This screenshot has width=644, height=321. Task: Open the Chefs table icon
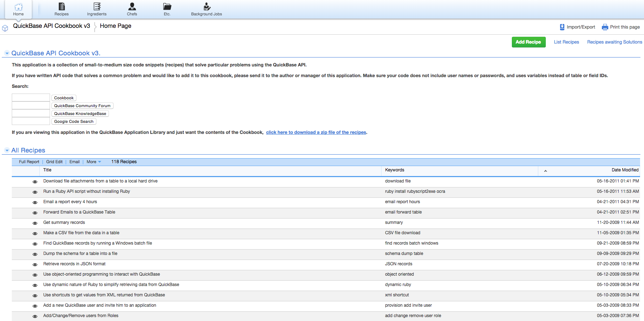[x=132, y=6]
